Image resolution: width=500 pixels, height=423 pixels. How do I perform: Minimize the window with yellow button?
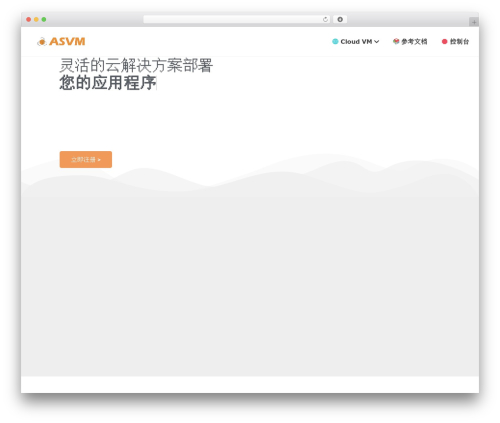click(x=36, y=19)
